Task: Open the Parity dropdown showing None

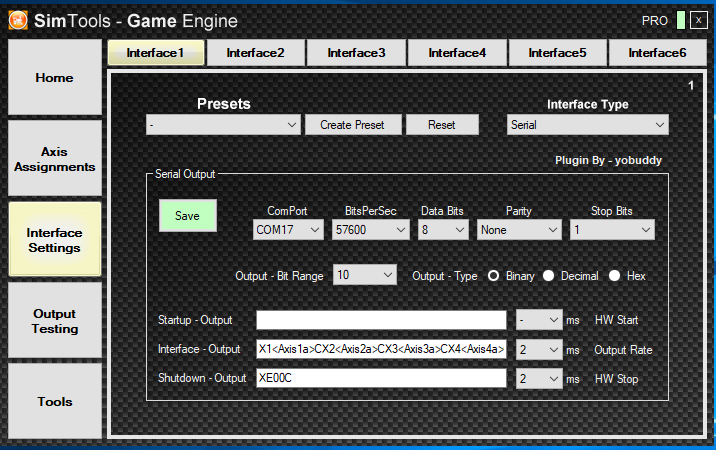Action: pyautogui.click(x=519, y=229)
